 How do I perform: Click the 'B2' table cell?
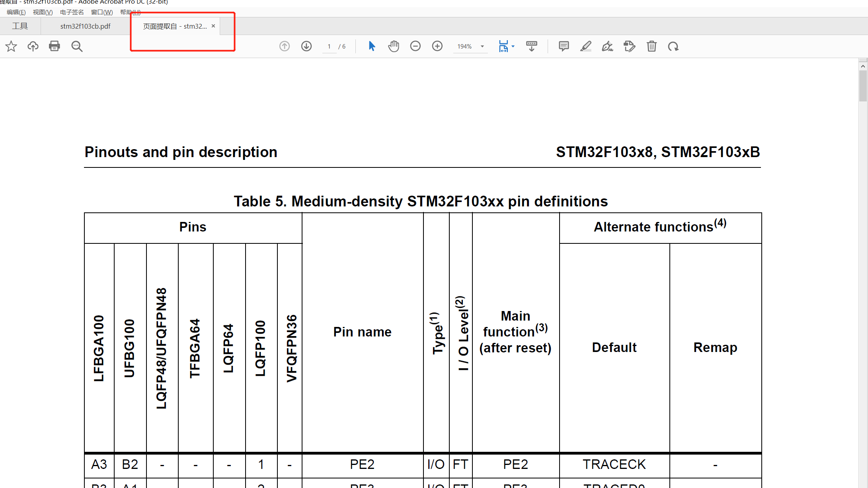(x=130, y=465)
